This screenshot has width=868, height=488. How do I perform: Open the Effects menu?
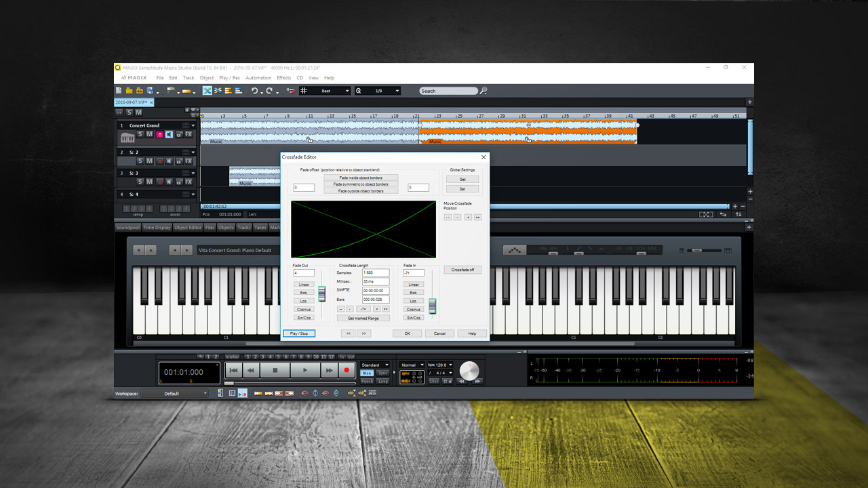283,78
